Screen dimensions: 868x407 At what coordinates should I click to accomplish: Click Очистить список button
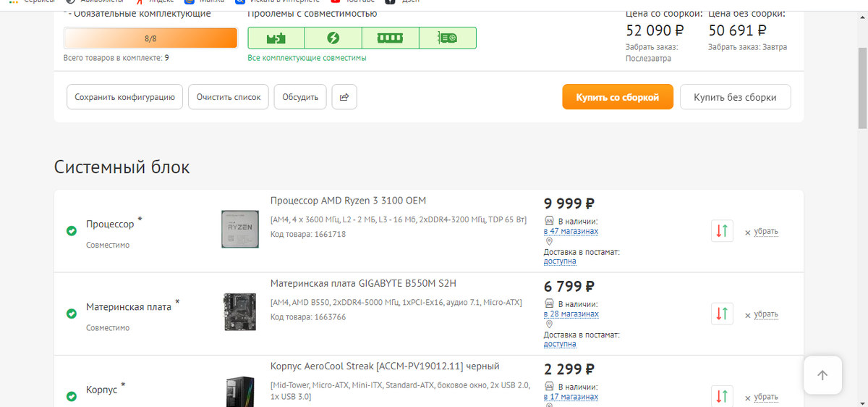(x=229, y=97)
